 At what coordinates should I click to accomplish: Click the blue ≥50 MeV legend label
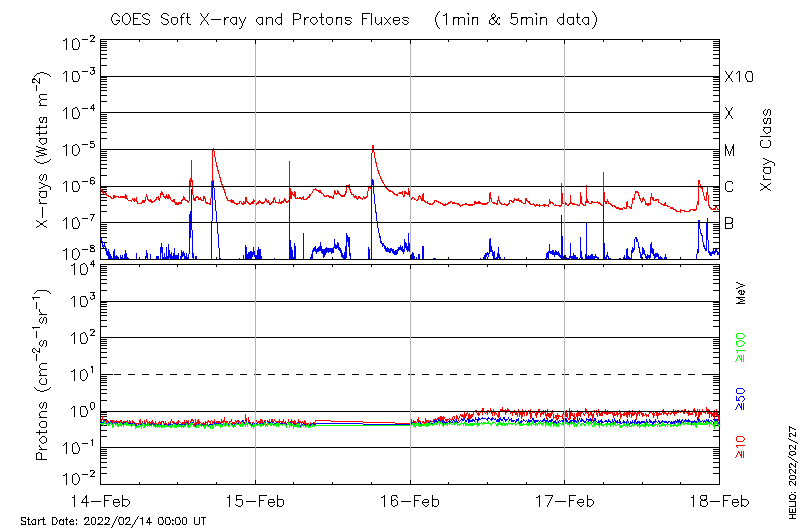(x=740, y=398)
